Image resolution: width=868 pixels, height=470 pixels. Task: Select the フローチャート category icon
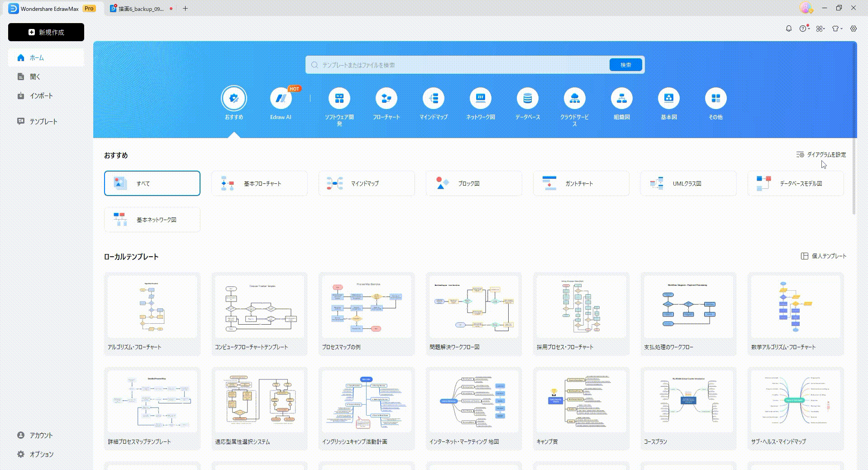coord(386,98)
